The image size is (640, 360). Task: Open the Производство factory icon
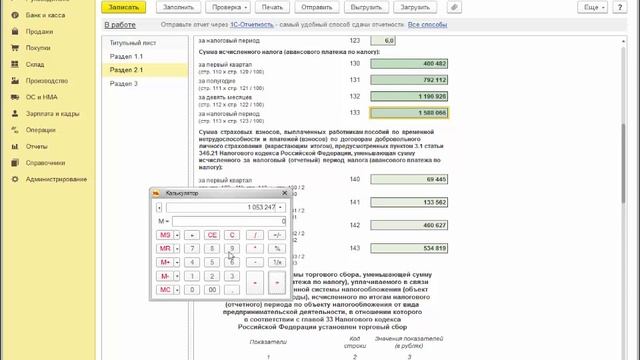(15, 81)
